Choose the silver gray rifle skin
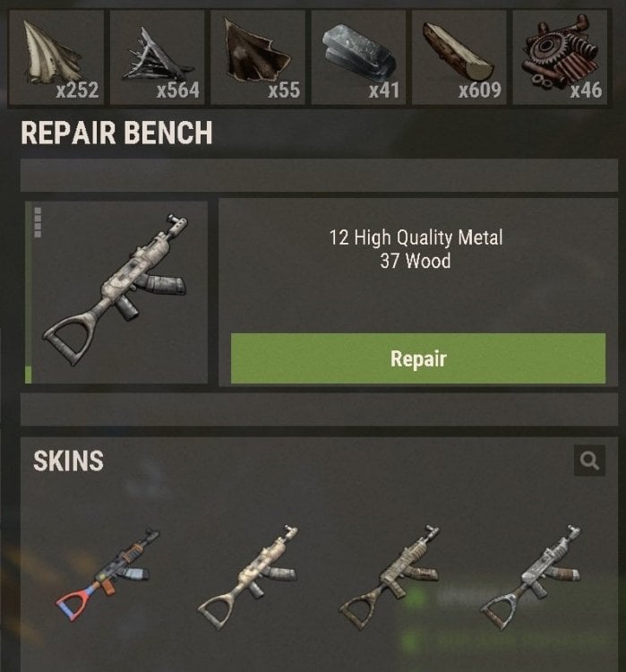Screen dimensions: 626x672 tap(530, 576)
